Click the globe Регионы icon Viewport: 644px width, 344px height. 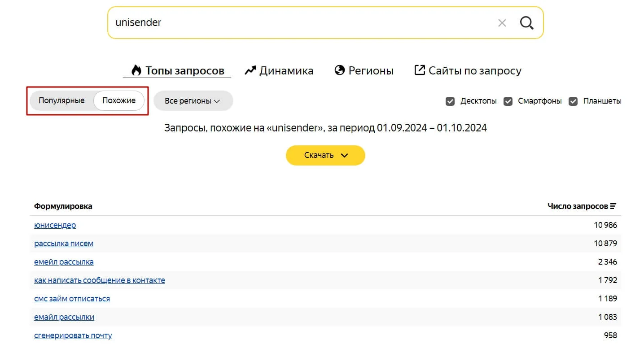[x=340, y=70]
